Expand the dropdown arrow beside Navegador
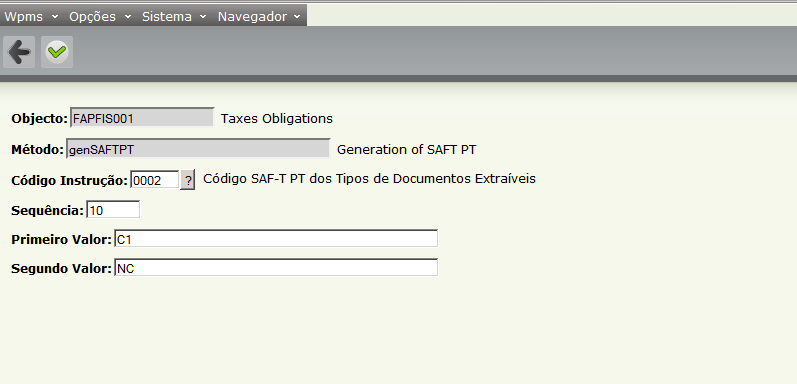This screenshot has height=384, width=797. coord(297,17)
